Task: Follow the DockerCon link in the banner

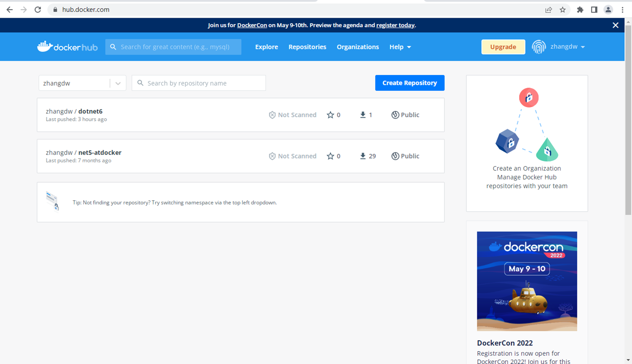Action: pos(252,25)
